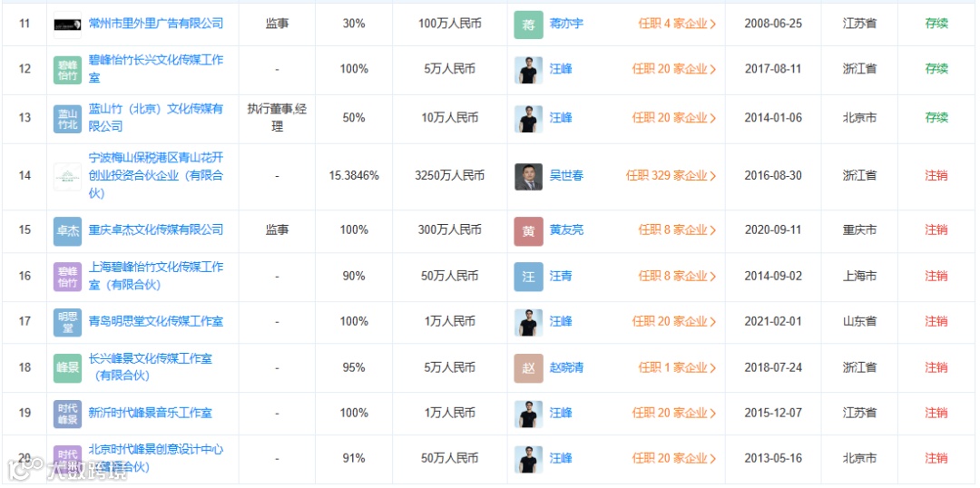Expand 任职 8 家企业 for 黄友亮

click(x=676, y=230)
